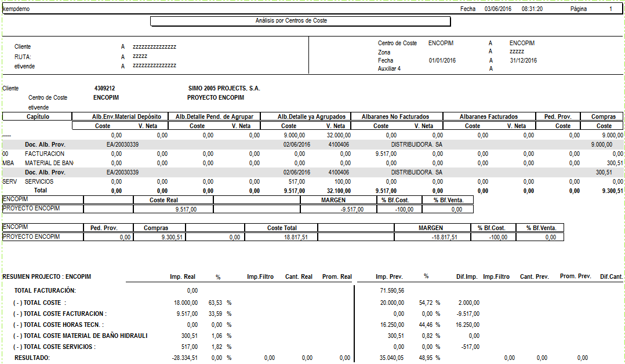Viewport: 625px width, 364px height.
Task: Click the 'Cant. Prev.' column header
Action: click(x=535, y=276)
